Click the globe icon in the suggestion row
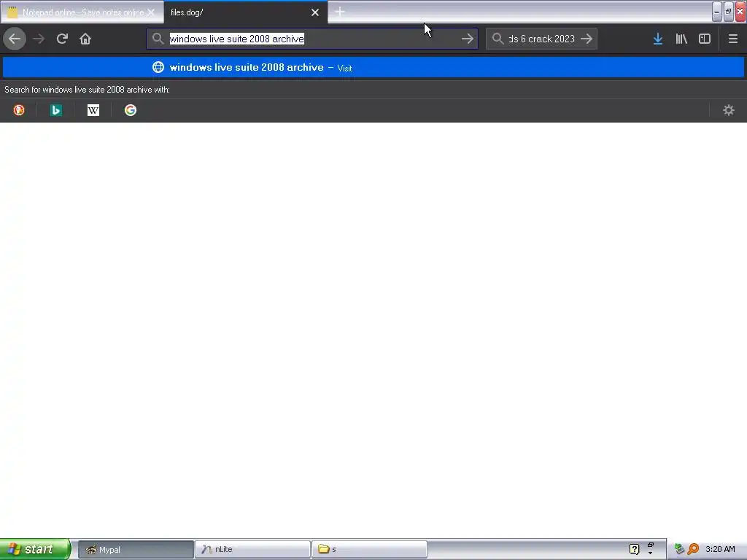 pyautogui.click(x=158, y=67)
